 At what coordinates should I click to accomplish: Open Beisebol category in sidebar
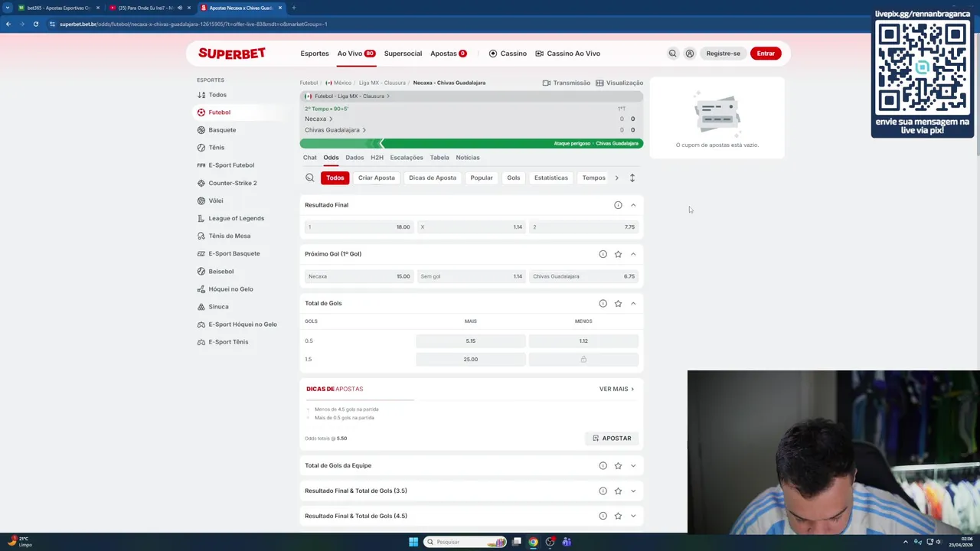pos(221,272)
